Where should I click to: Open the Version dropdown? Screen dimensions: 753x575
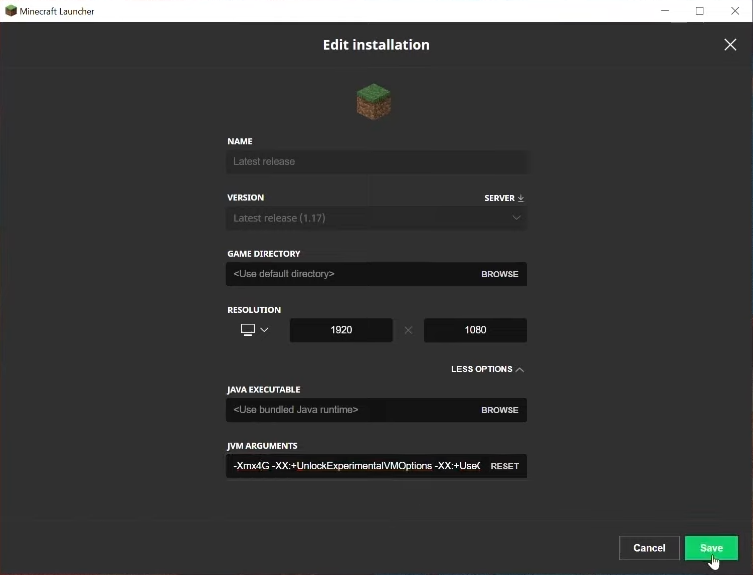click(x=376, y=218)
